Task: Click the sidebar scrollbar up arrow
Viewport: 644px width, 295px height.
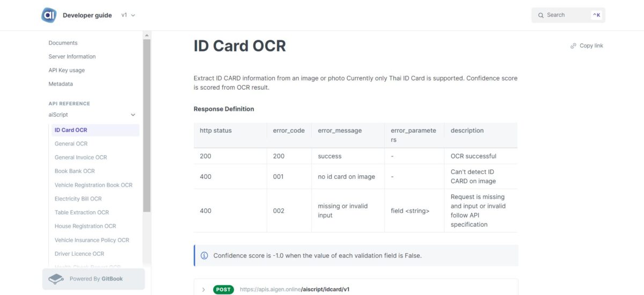Action: pos(147,35)
